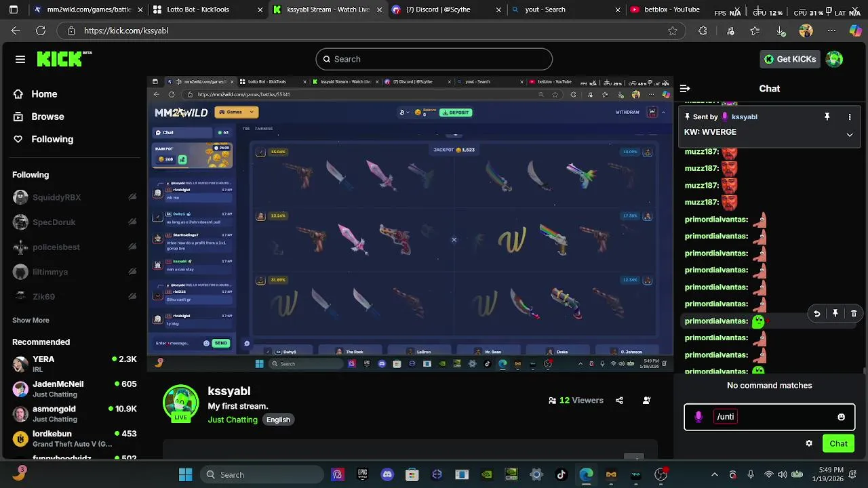
Task: Open browser settings and more menu
Action: coord(832,30)
